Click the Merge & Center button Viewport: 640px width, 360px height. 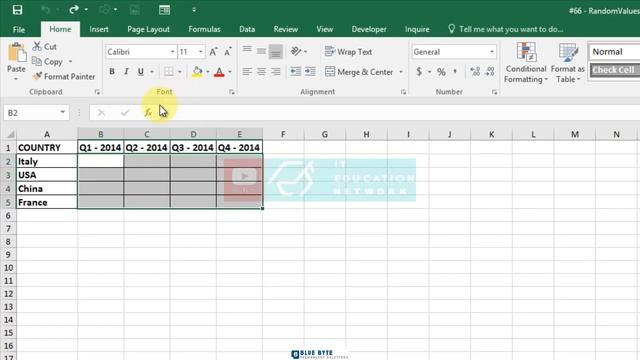[359, 72]
